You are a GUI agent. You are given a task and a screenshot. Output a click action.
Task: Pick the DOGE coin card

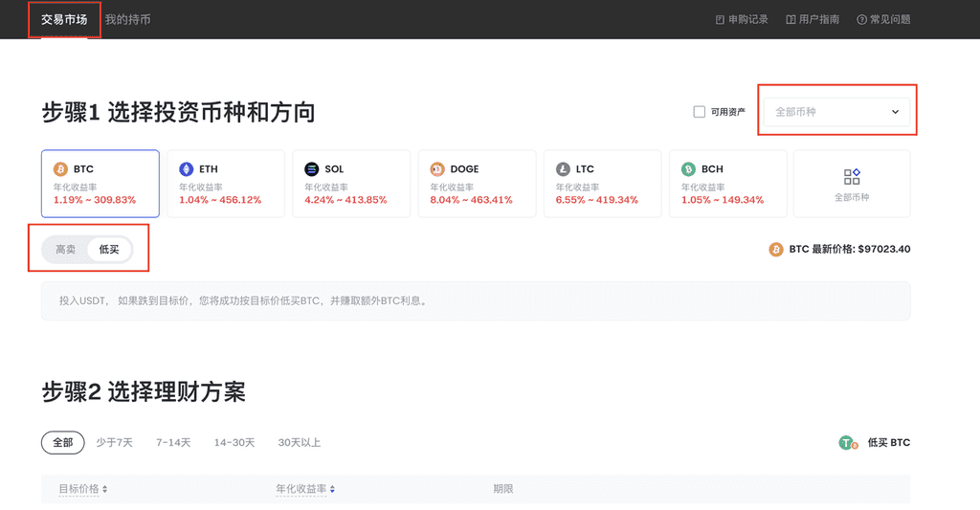click(x=477, y=184)
